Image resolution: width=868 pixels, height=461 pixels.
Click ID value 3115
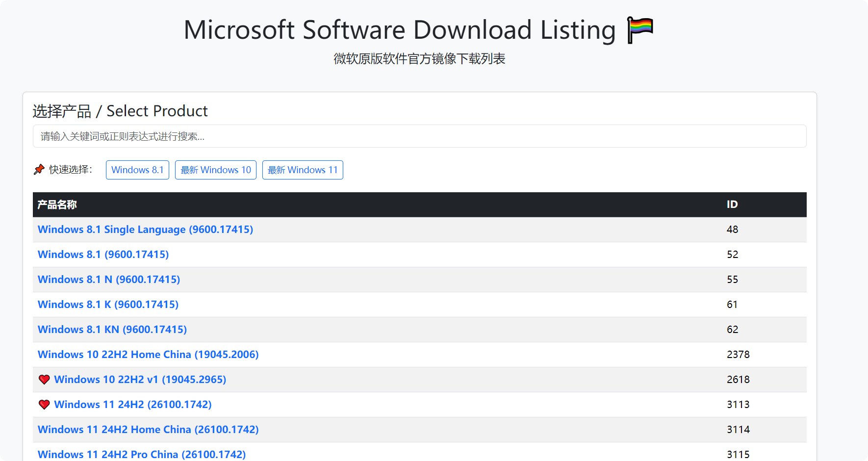(738, 454)
